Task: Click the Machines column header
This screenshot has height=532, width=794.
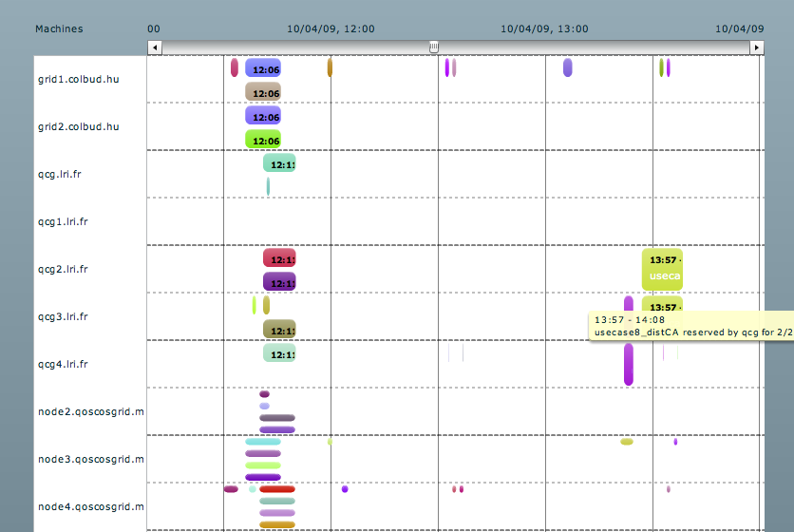Action: coord(59,28)
